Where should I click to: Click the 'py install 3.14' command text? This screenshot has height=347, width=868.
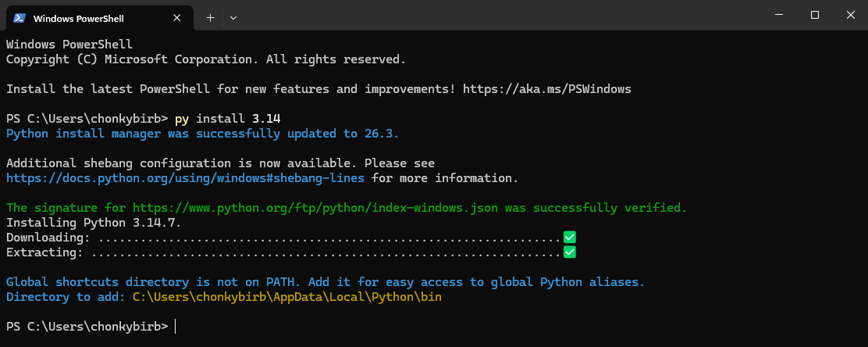[227, 119]
